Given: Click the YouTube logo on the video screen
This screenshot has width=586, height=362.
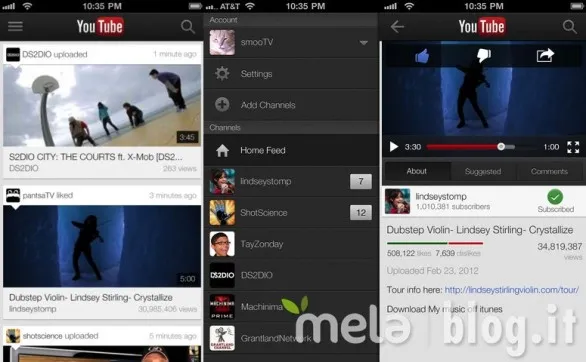Looking at the screenshot, I should tap(482, 27).
